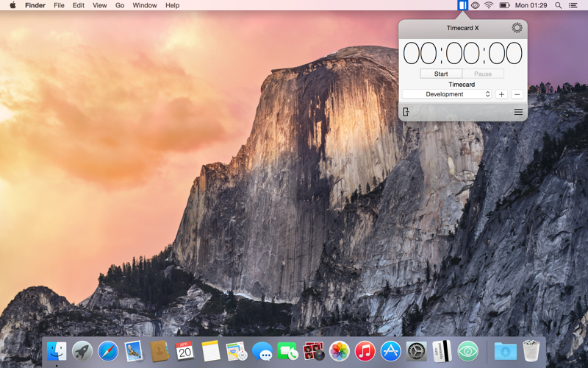Open the App Store from the Dock
The image size is (588, 368).
[390, 352]
